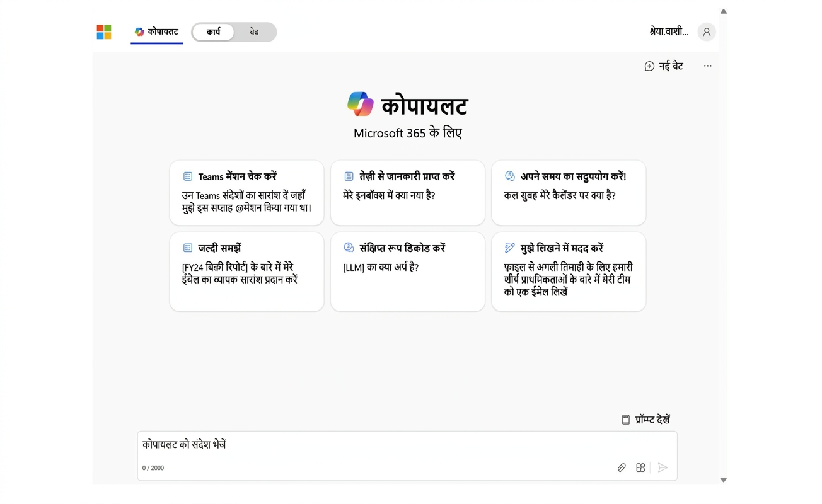Select मेरे इनबॉक्स में क्या नया है prompt

(408, 192)
